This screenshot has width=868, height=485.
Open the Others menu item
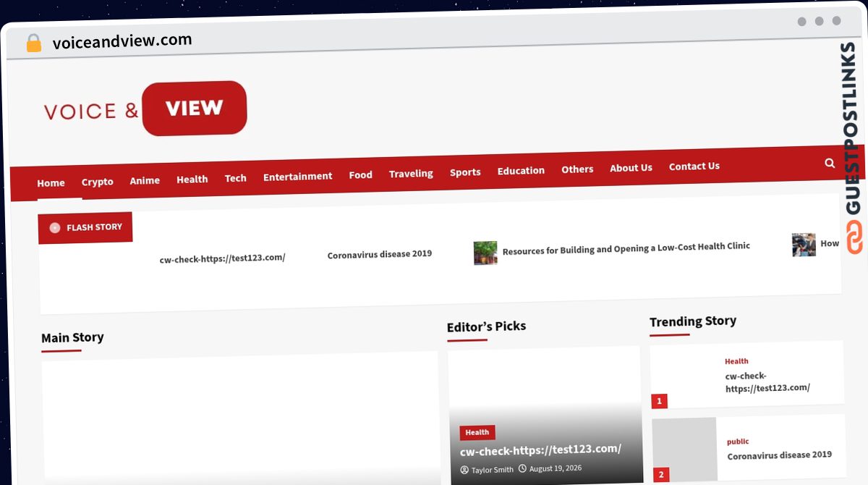tap(577, 169)
